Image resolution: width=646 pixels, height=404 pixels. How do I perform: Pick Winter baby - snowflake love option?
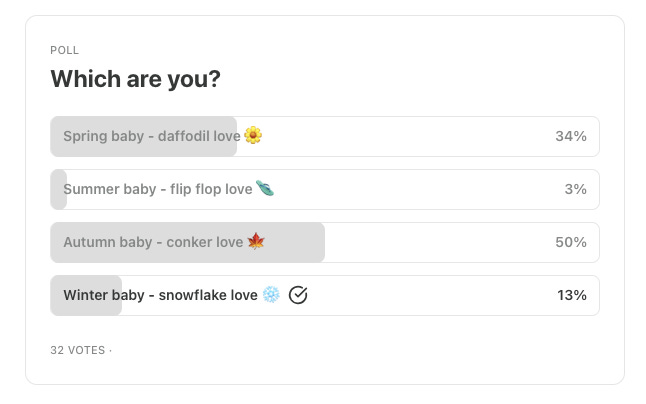coord(160,295)
